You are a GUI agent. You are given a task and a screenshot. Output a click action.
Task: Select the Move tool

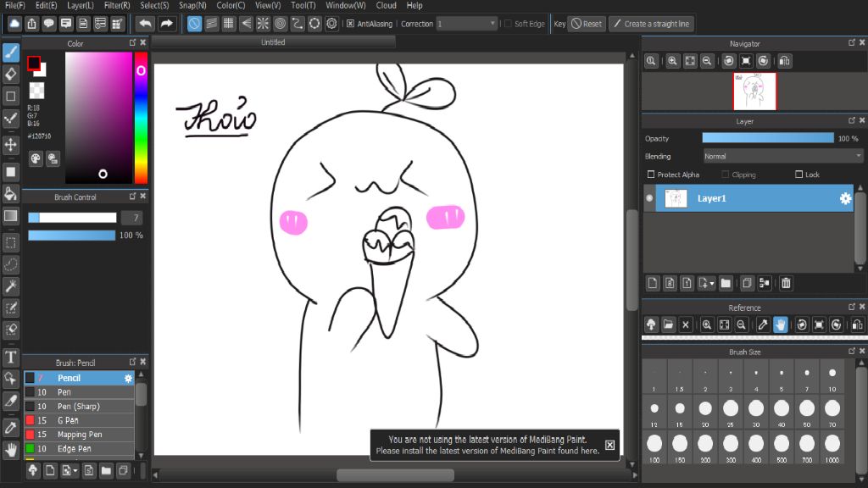click(10, 145)
